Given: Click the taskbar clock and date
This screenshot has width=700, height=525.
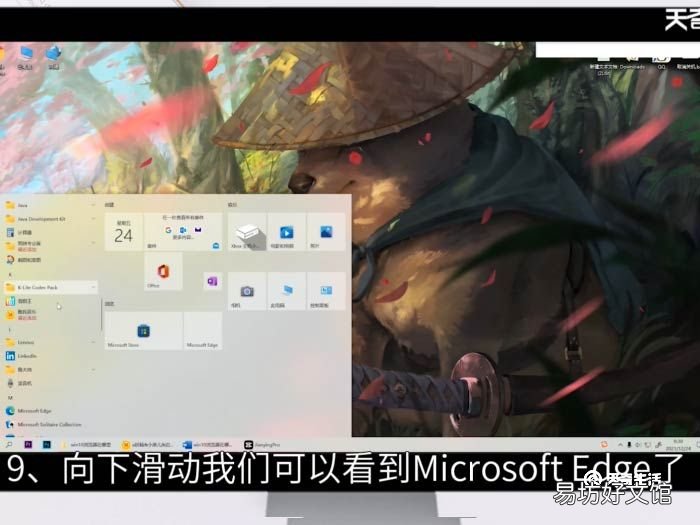Looking at the screenshot, I should (678, 445).
